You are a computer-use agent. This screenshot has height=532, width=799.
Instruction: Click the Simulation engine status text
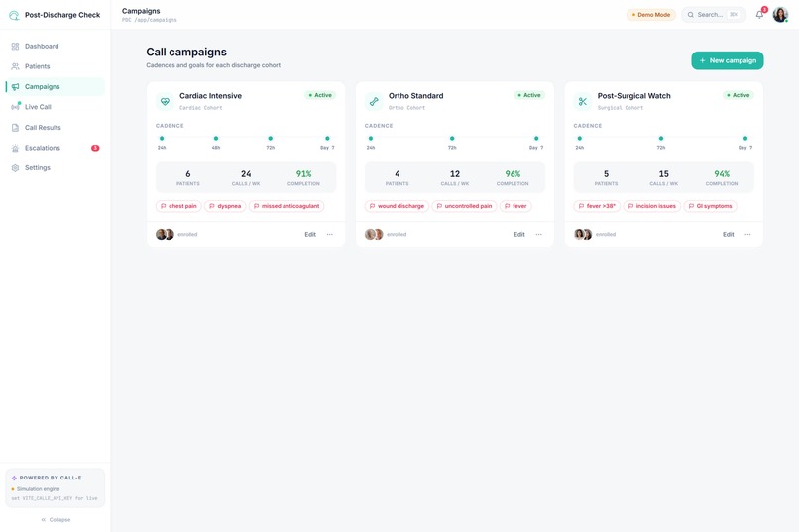[x=39, y=489]
